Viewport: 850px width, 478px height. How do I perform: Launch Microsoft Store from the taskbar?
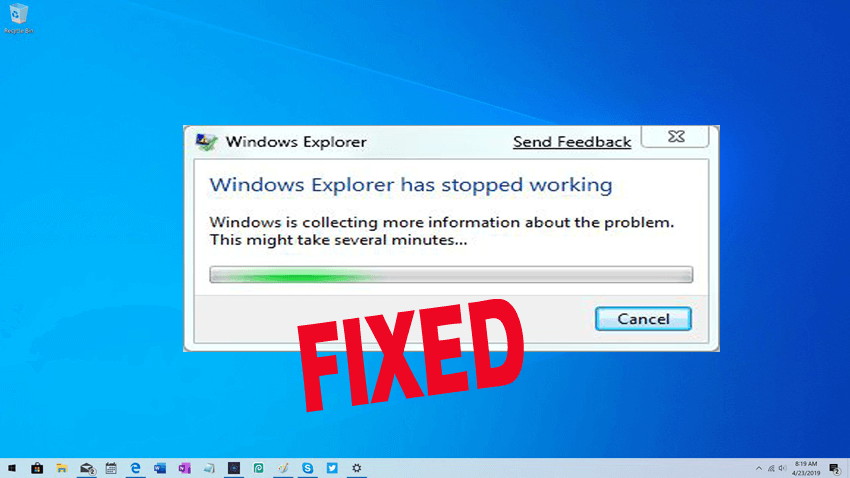tap(37, 468)
